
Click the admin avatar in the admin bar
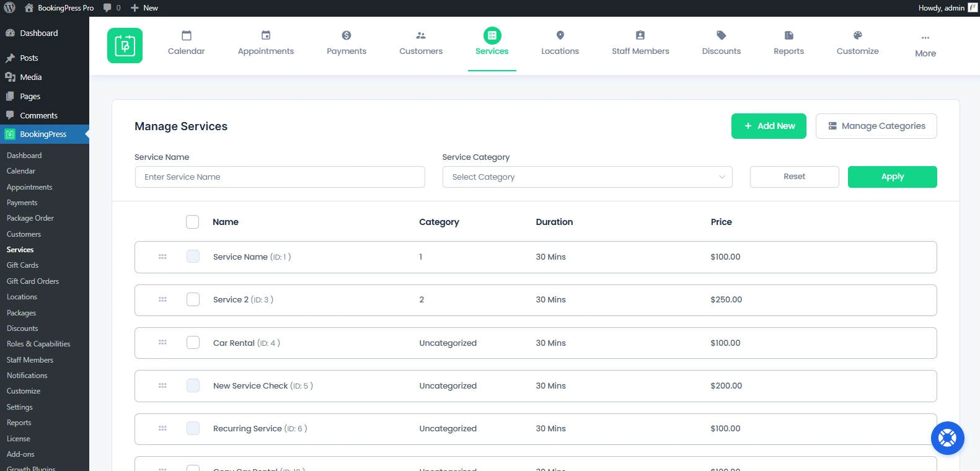click(973, 8)
